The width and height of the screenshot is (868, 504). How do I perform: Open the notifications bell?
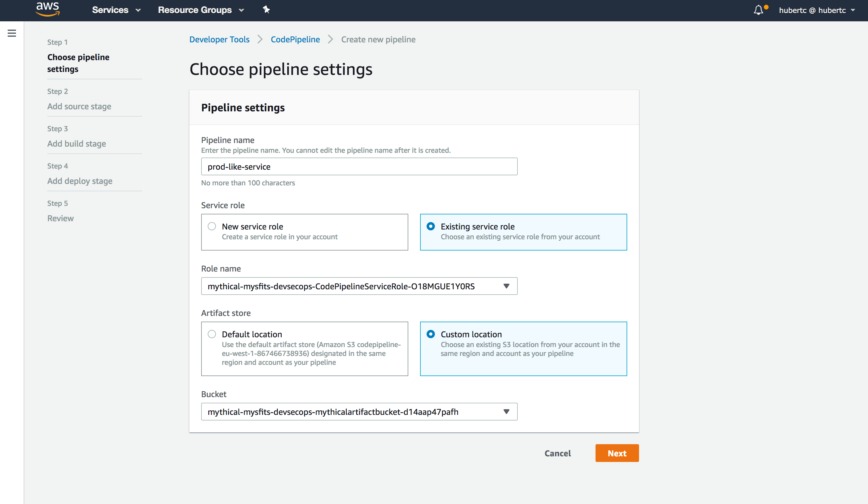(x=759, y=10)
